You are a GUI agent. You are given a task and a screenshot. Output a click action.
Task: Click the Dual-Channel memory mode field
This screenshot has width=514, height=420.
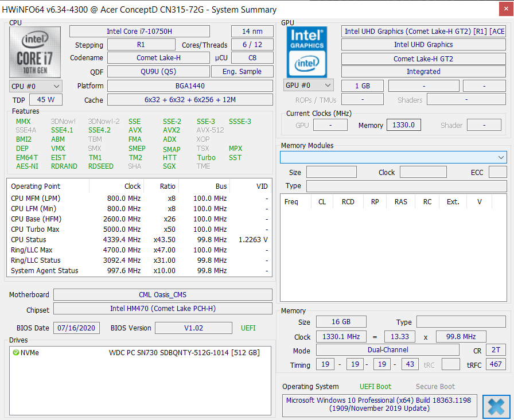(x=388, y=350)
